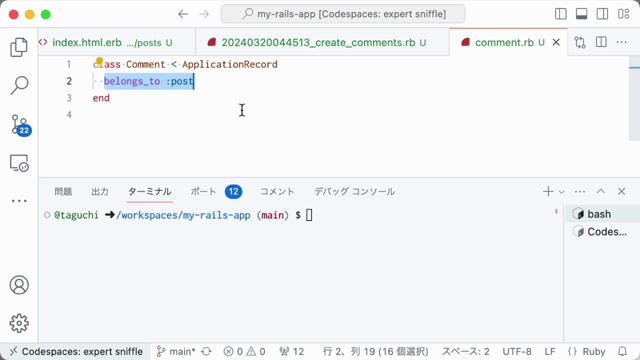Click the main* branch status item
Screen dimensions: 640x360
click(x=176, y=351)
